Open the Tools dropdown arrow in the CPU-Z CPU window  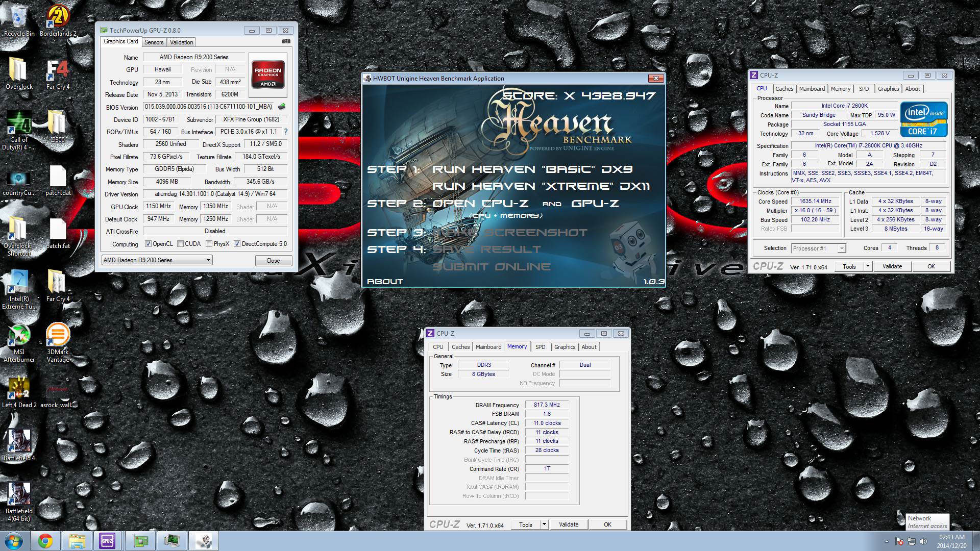click(867, 266)
